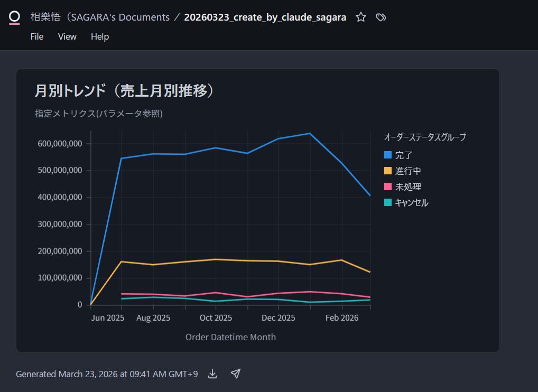Click the オーダーステータスグループ legend heading
Viewport: 538px width, 392px height.
point(425,137)
